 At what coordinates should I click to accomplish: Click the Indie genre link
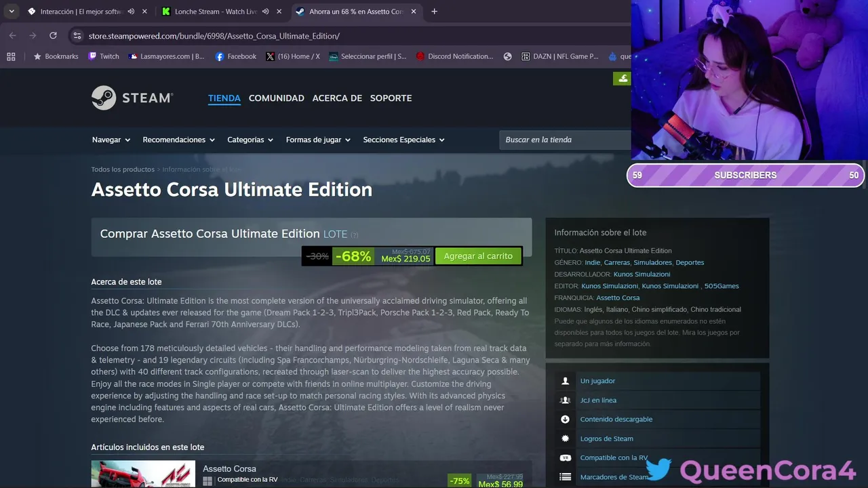point(593,262)
